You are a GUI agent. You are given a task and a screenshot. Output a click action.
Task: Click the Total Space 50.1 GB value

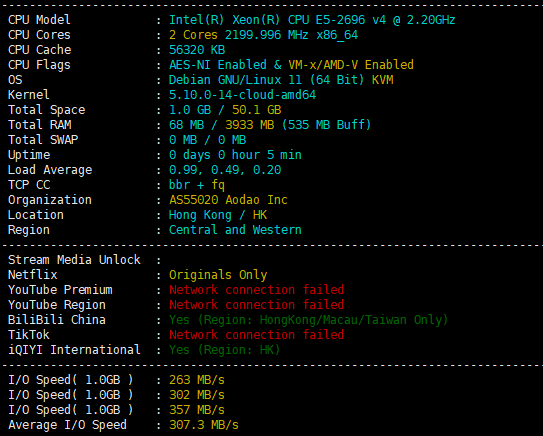(257, 110)
